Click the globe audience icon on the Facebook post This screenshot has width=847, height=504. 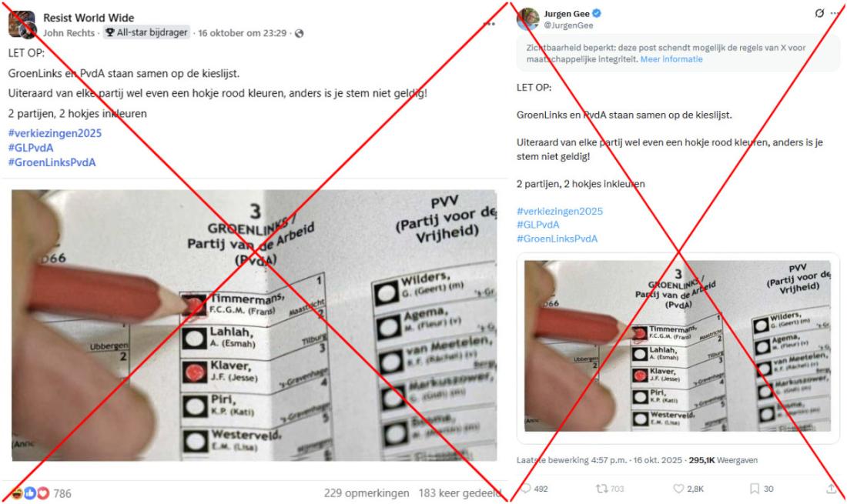(x=299, y=33)
